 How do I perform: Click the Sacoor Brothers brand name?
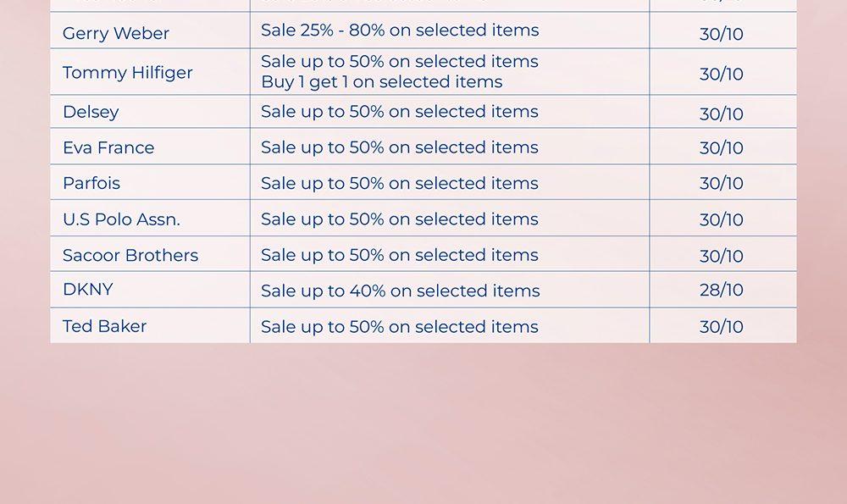click(130, 255)
